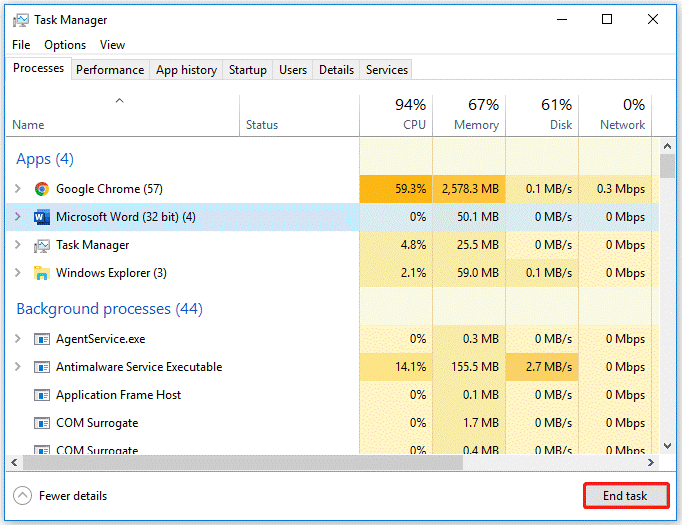The height and width of the screenshot is (525, 682).
Task: Switch to the Services tab
Action: coord(387,70)
